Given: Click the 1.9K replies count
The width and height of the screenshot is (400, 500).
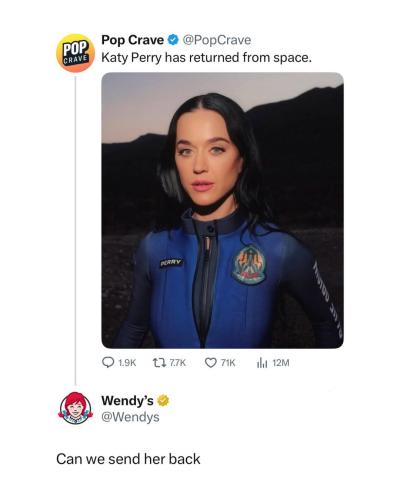Looking at the screenshot, I should point(127,363).
